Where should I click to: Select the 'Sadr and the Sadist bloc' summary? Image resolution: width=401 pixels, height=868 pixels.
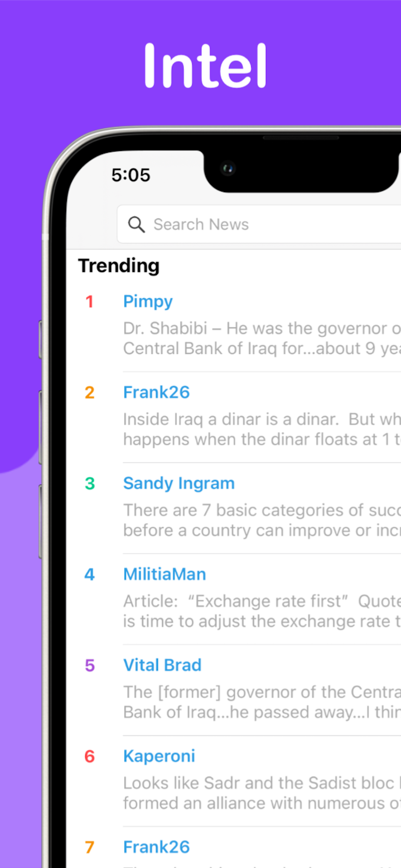coord(262,793)
